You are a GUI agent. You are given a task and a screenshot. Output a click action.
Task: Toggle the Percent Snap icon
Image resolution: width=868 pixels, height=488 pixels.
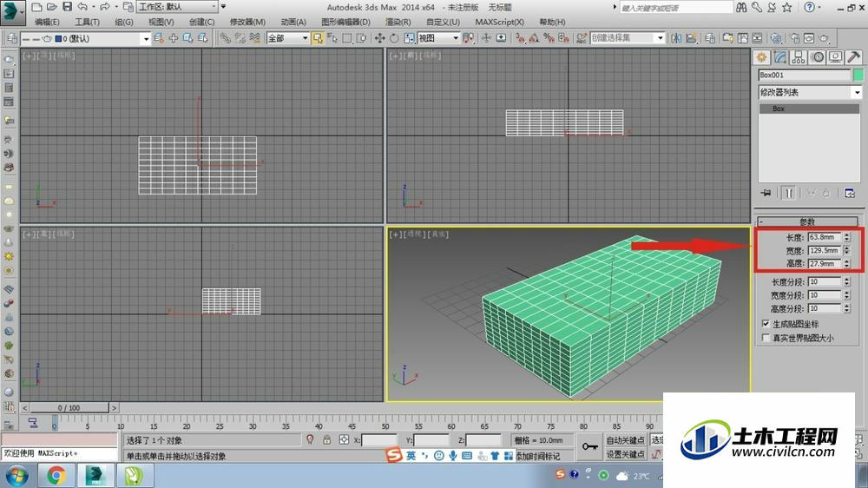[x=549, y=38]
